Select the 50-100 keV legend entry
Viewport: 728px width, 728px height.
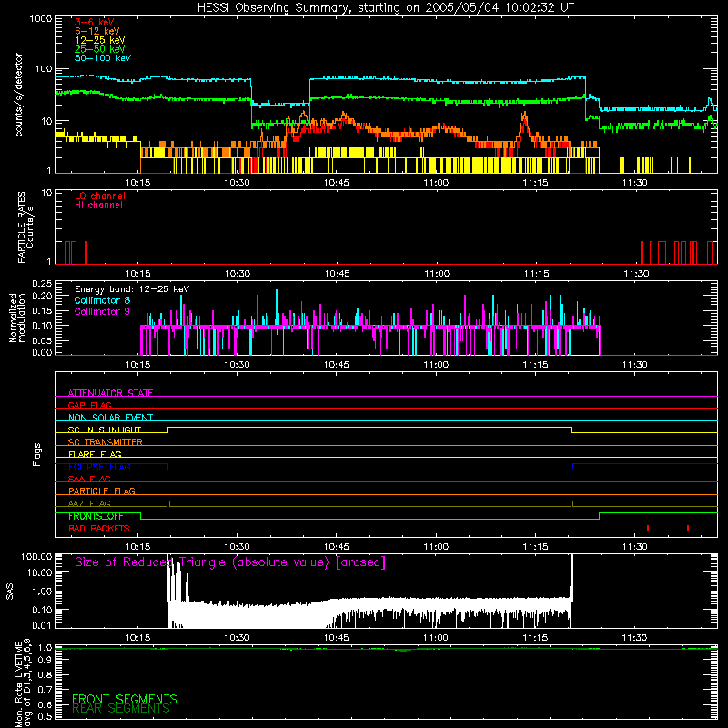click(x=103, y=58)
